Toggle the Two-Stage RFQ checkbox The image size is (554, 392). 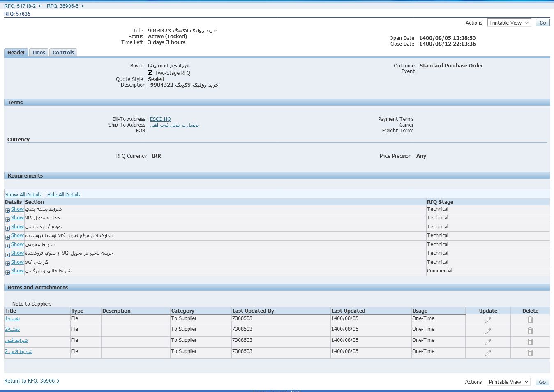[x=150, y=73]
